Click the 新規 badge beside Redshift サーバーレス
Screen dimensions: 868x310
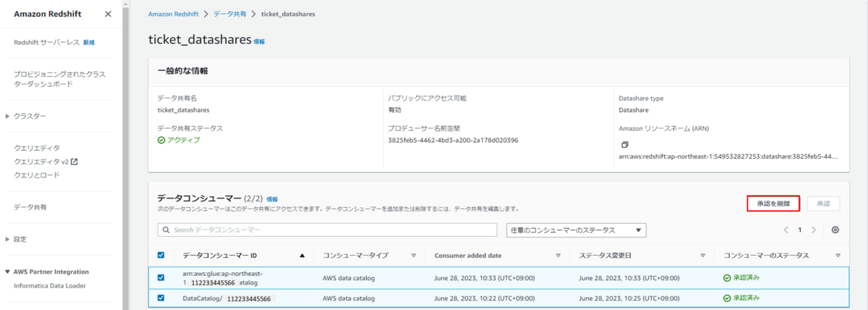[88, 43]
